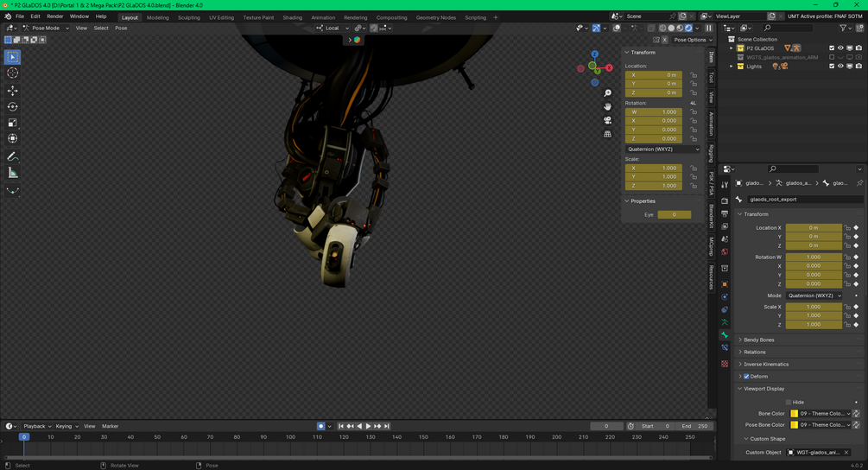Select the Cursor tool in toolbar

[13, 73]
